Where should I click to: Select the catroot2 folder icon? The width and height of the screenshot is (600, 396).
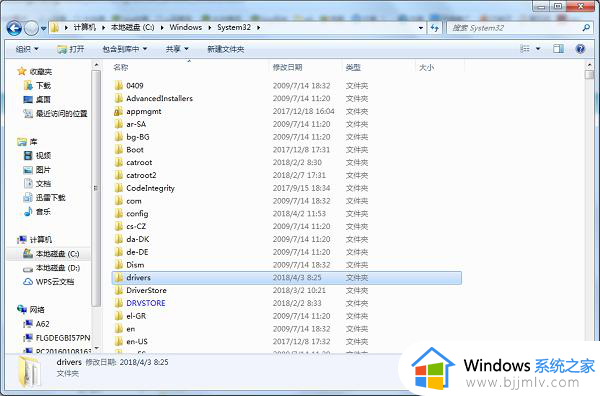tap(119, 175)
